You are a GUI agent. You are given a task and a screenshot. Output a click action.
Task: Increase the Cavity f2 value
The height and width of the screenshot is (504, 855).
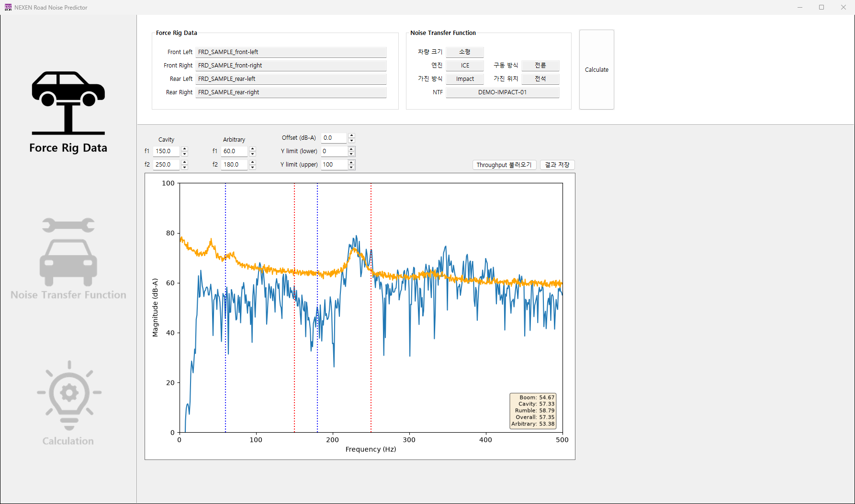pyautogui.click(x=185, y=162)
